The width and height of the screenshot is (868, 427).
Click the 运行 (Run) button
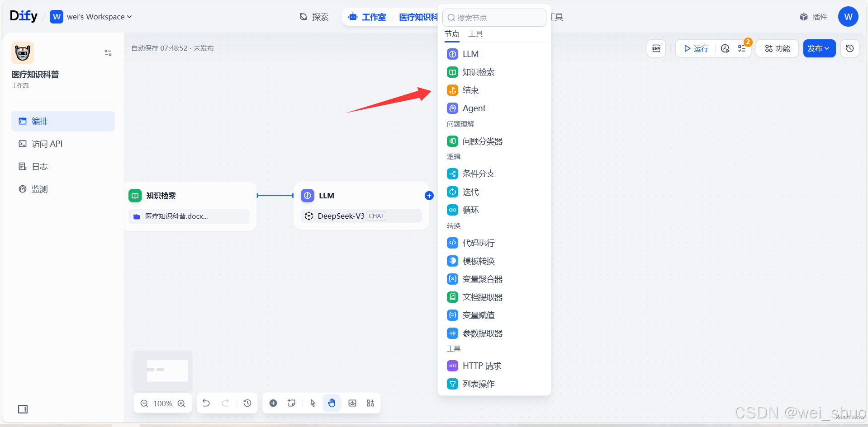point(695,48)
